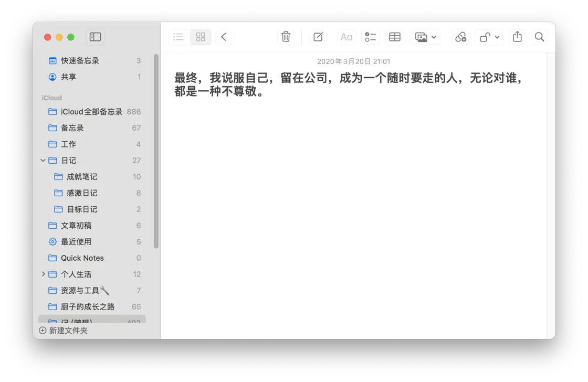588x382 pixels.
Task: Switch to list view
Action: 178,37
